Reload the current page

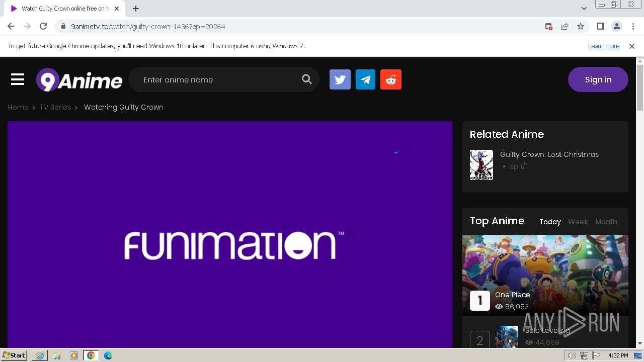(x=43, y=26)
